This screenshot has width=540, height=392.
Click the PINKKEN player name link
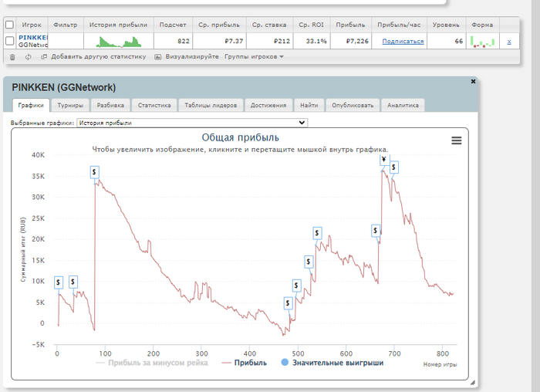click(33, 38)
